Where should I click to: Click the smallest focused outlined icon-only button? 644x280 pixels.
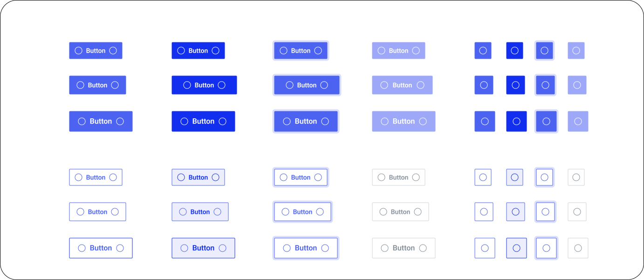(544, 178)
